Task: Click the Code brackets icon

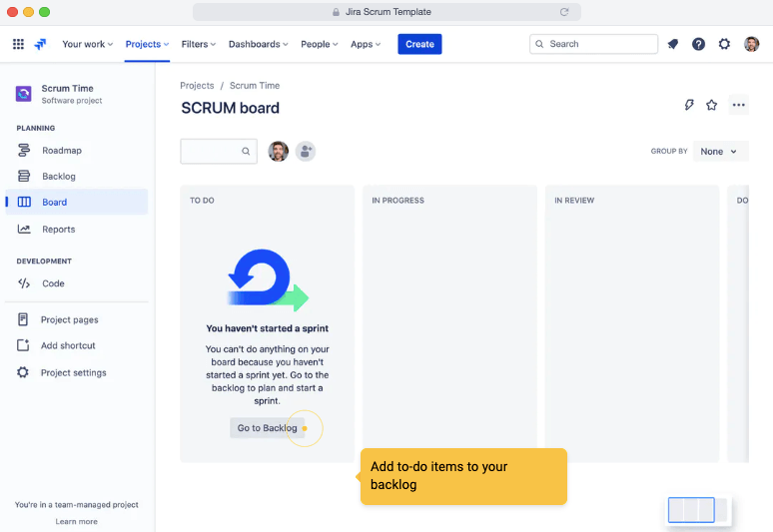Action: coord(24,283)
